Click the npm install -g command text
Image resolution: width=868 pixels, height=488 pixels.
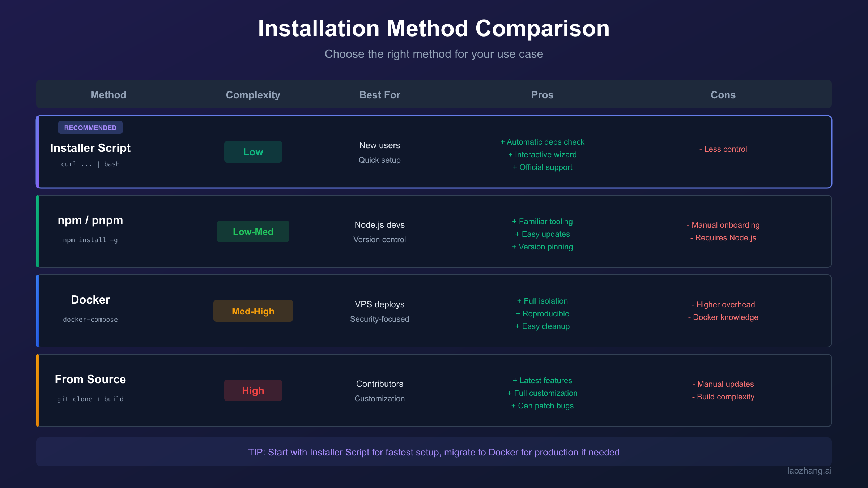point(90,240)
